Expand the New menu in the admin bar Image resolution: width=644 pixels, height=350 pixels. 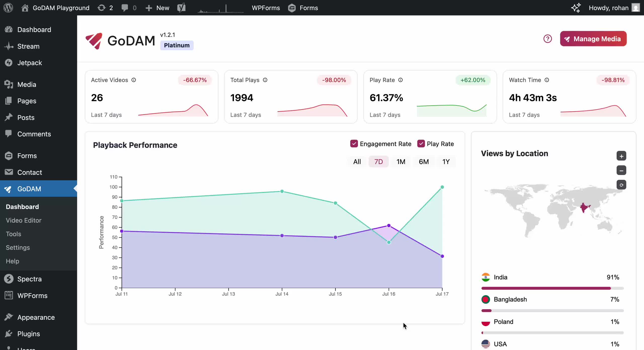point(157,8)
